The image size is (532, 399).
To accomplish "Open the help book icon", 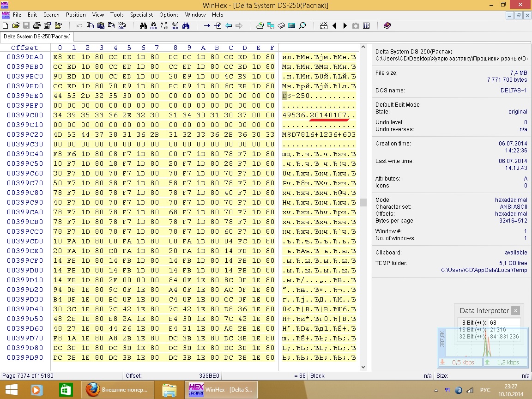I will click(x=387, y=26).
